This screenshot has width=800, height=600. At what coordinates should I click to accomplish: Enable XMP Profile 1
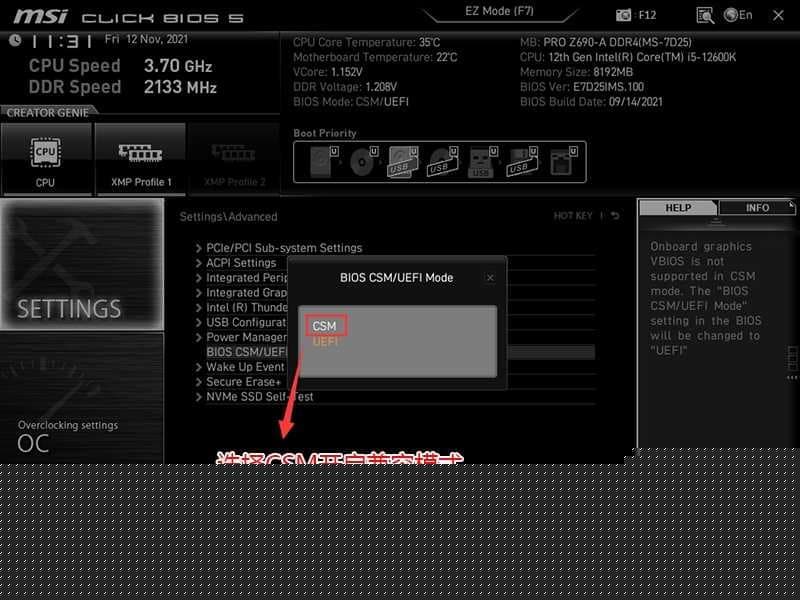tap(140, 159)
